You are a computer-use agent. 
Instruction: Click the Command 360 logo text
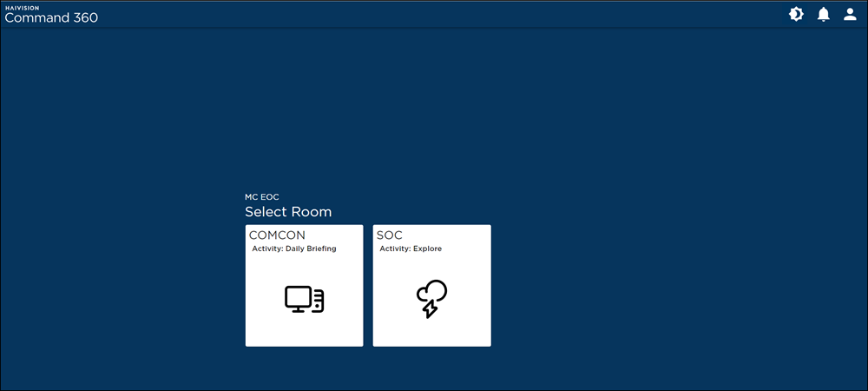(51, 18)
